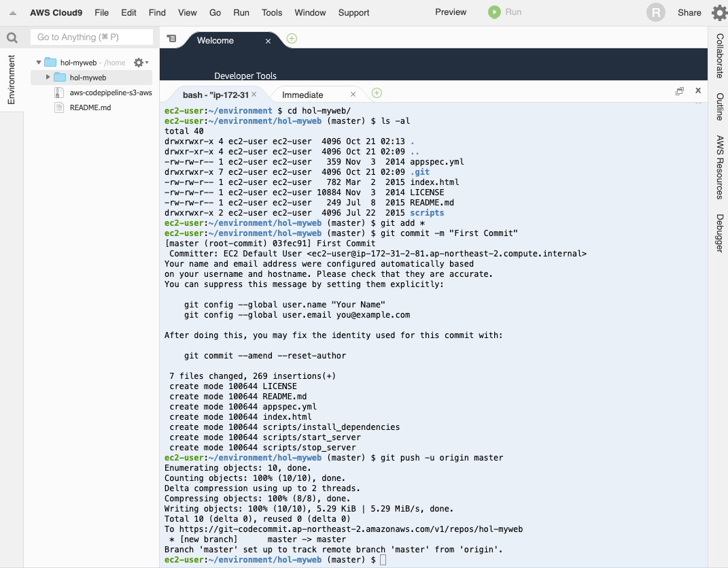Open the Environment side panel tab
This screenshot has width=728, height=568.
point(12,80)
